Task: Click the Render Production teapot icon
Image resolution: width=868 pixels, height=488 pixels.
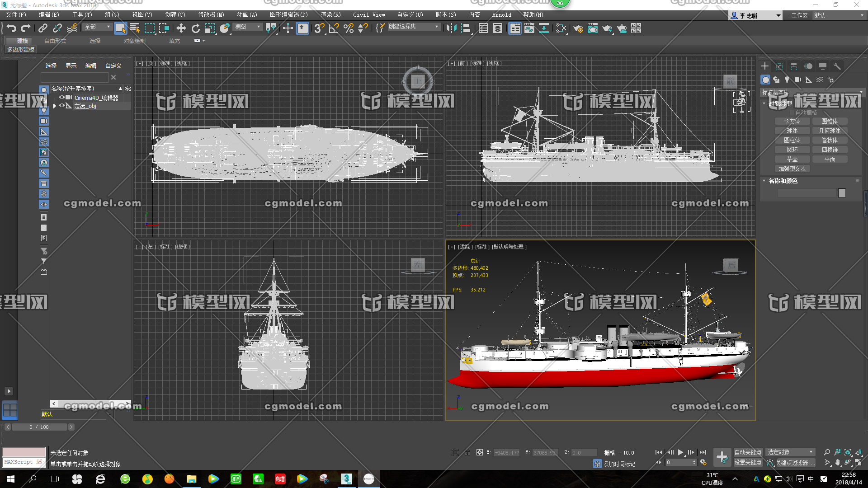Action: tap(607, 28)
